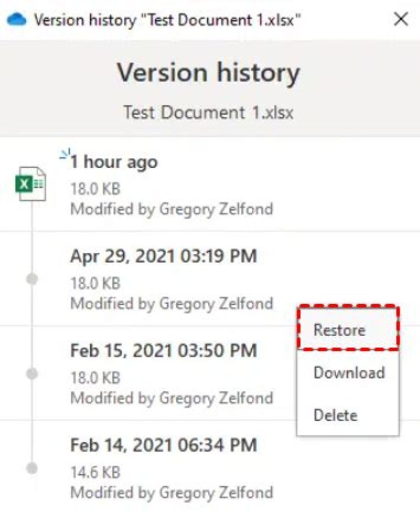Select the '1 hour ago' version entry
This screenshot has width=420, height=512.
coord(210,184)
